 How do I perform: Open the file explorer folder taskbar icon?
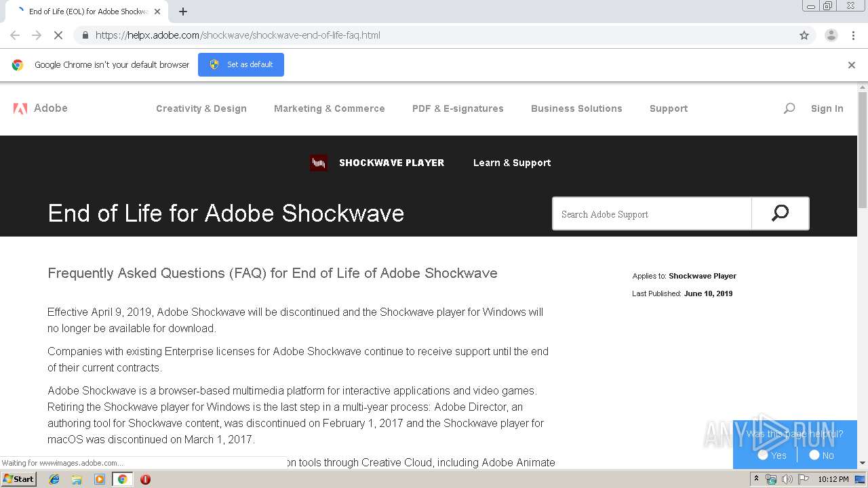(77, 479)
